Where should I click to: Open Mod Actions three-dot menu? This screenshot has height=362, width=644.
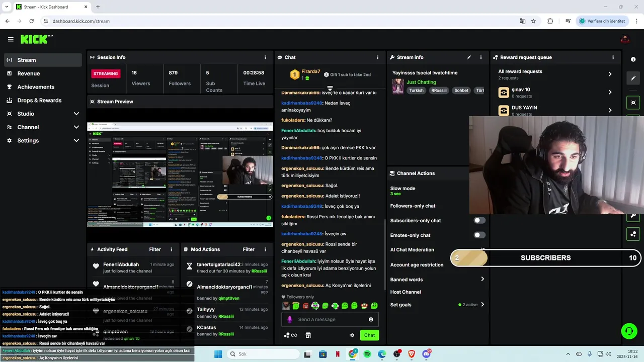point(265,249)
